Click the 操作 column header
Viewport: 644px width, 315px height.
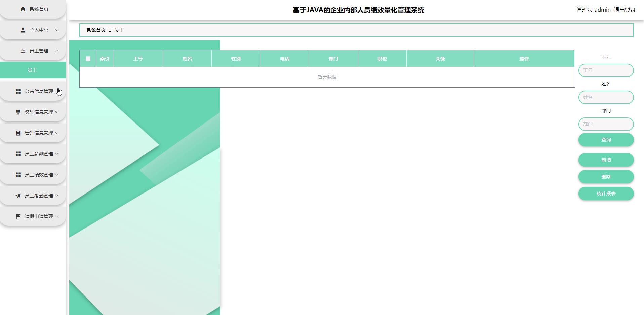point(524,59)
